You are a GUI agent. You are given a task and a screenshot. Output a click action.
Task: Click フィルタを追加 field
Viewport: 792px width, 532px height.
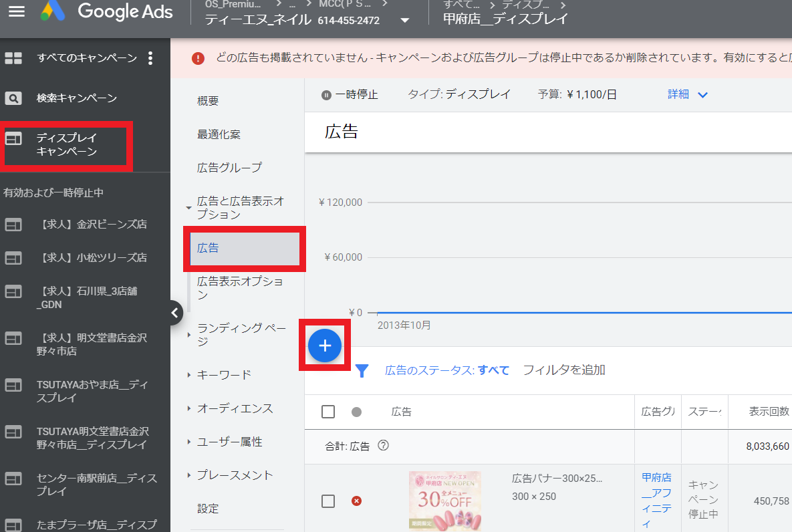tap(563, 370)
